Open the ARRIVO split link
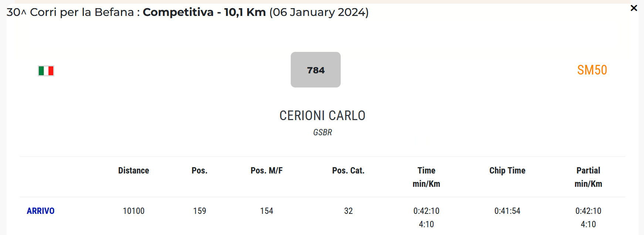Screen dimensions: 644x235 41,211
